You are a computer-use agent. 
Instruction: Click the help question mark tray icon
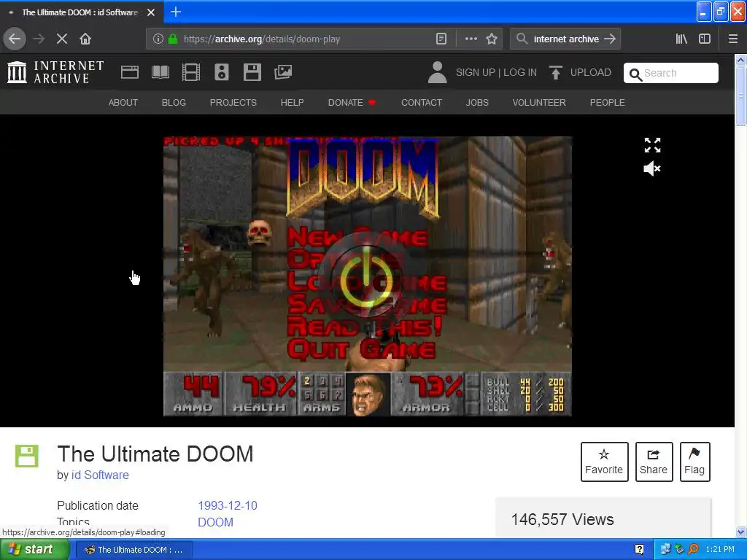(x=639, y=550)
